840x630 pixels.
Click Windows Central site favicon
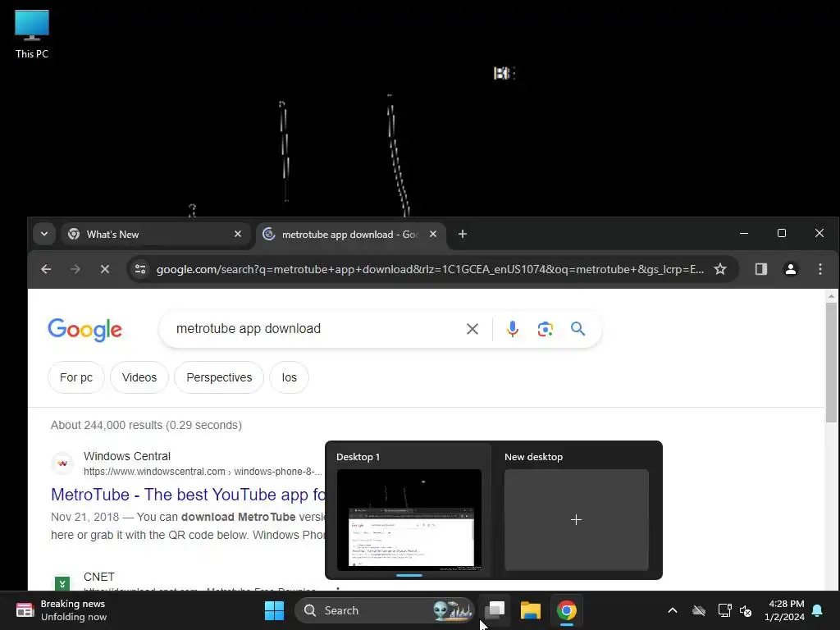tap(62, 463)
